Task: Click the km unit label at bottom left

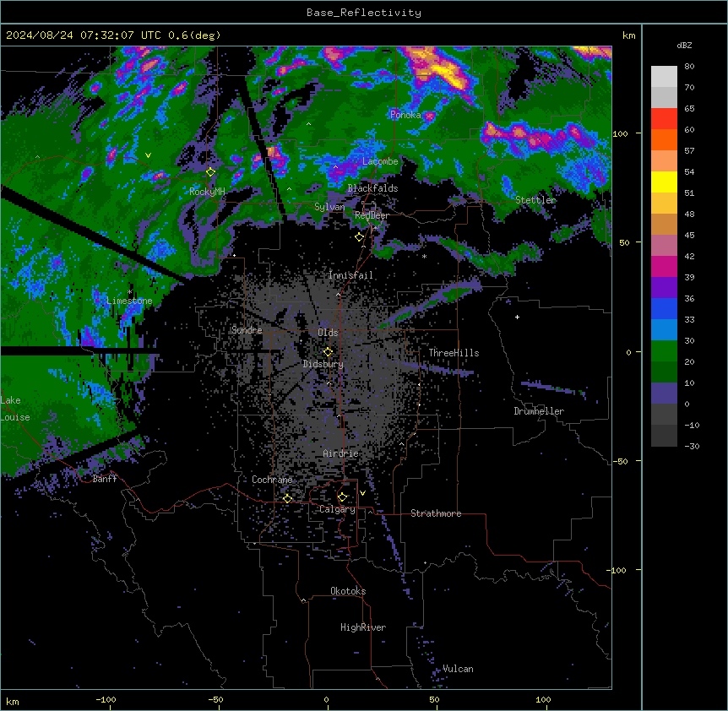Action: (x=13, y=701)
